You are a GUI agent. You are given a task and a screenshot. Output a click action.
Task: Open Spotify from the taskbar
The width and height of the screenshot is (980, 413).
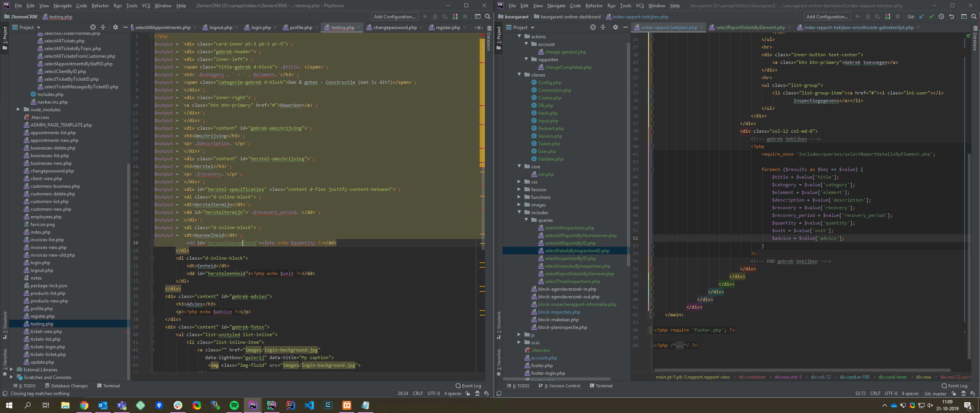pyautogui.click(x=234, y=405)
